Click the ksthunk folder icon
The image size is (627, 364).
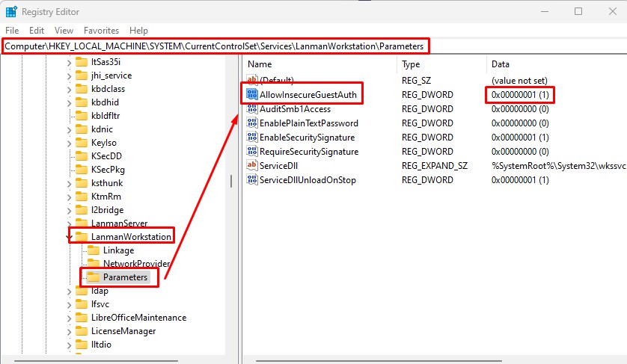click(x=82, y=182)
